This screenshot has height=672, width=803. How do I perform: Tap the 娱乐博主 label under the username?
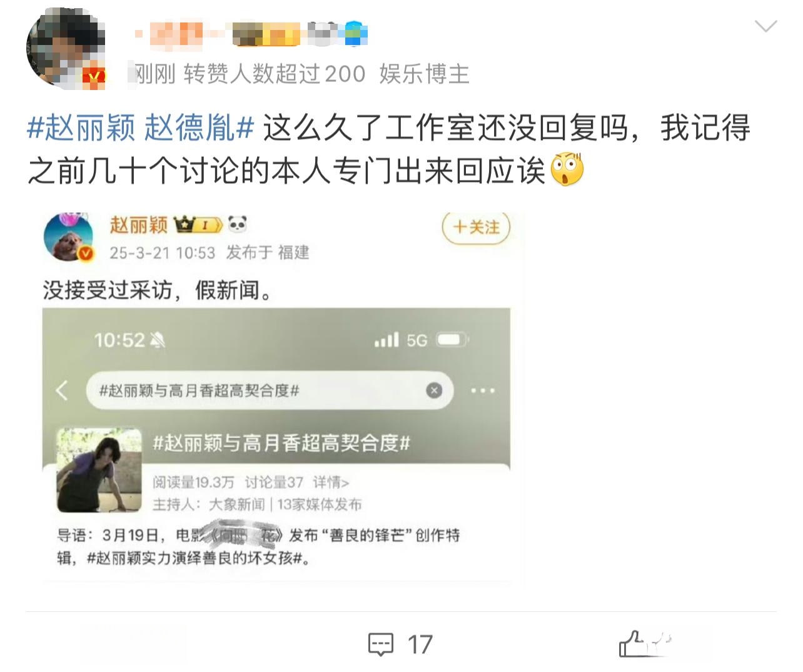(x=424, y=74)
